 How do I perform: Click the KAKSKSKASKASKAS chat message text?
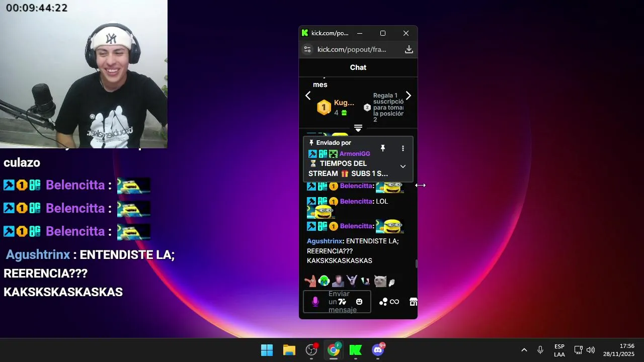click(340, 261)
